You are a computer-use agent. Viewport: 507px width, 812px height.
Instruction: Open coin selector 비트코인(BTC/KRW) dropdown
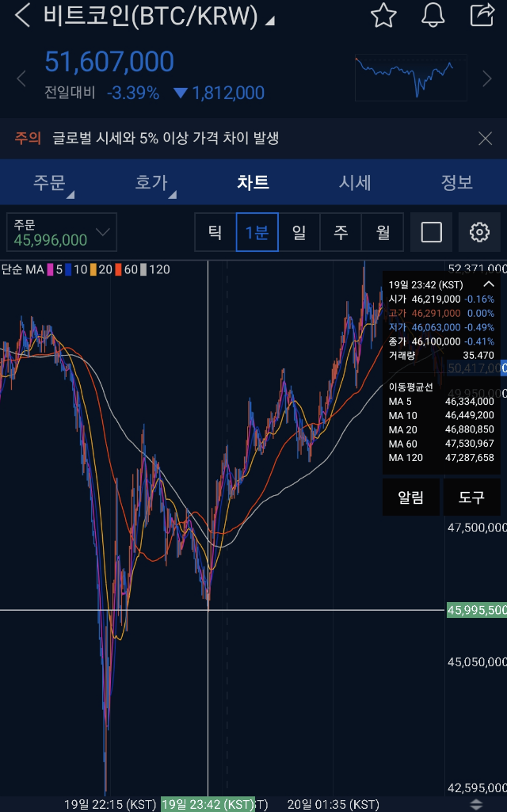[x=158, y=16]
